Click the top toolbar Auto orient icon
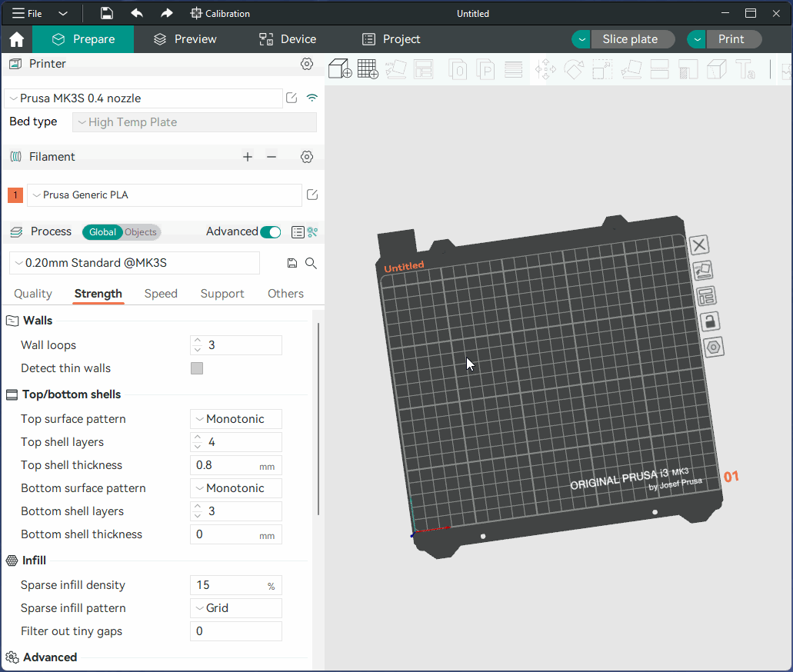The height and width of the screenshot is (672, 793). click(396, 68)
